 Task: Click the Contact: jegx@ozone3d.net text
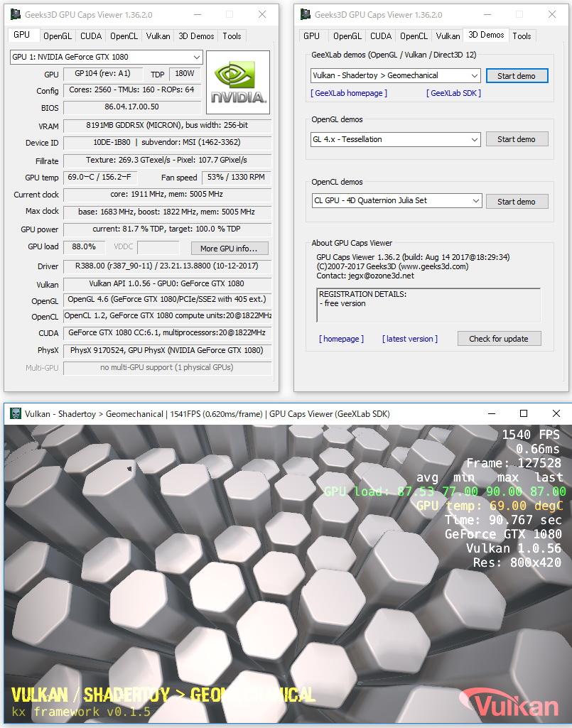click(365, 276)
